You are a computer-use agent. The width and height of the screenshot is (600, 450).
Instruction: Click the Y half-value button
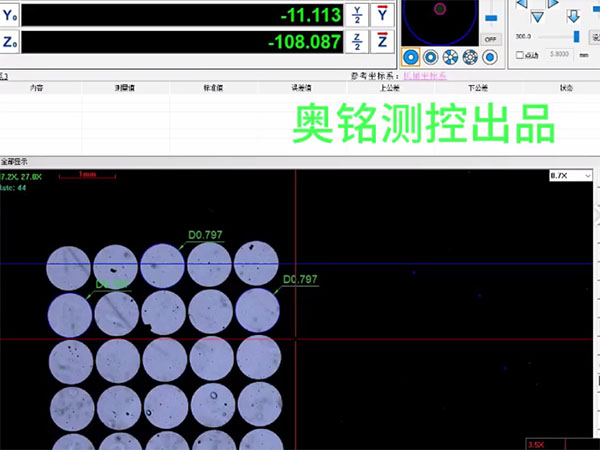pyautogui.click(x=357, y=14)
